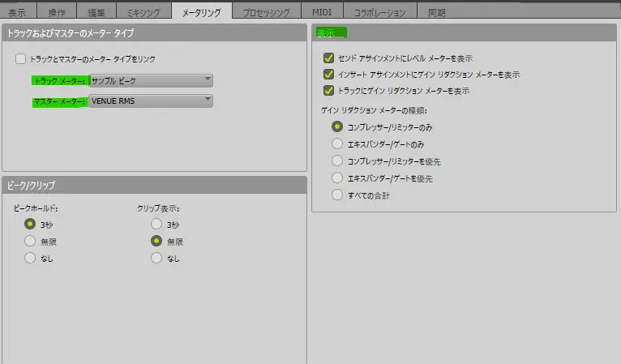Image resolution: width=621 pixels, height=364 pixels.
Task: Disable トラックにゲインリダクションメーターを表示
Action: [x=328, y=91]
